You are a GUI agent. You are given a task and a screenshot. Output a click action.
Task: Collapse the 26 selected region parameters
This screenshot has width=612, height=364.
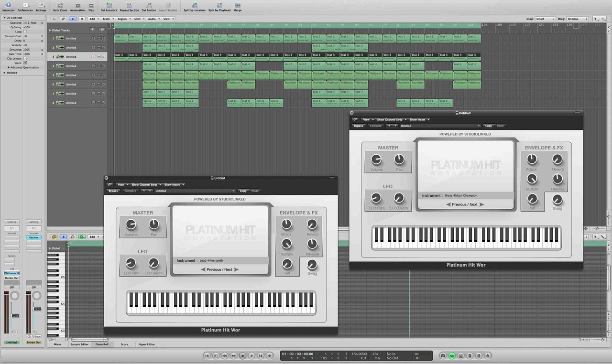coord(4,18)
